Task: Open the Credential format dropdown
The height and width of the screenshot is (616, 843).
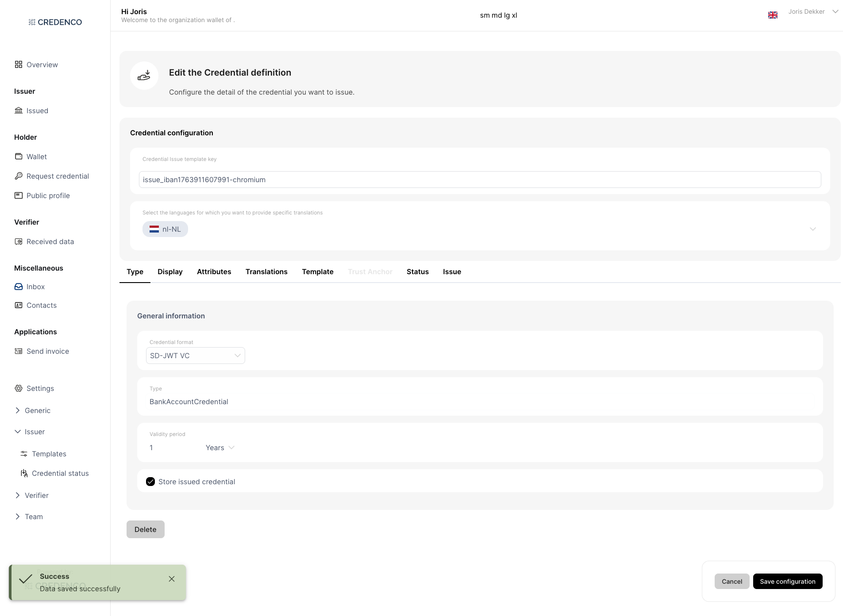Action: (x=195, y=356)
